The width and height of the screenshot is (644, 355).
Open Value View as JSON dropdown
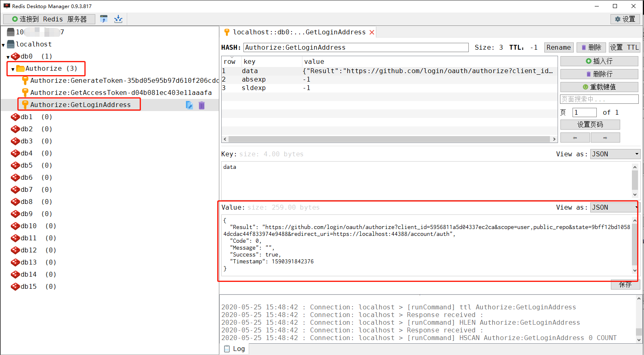(x=615, y=208)
